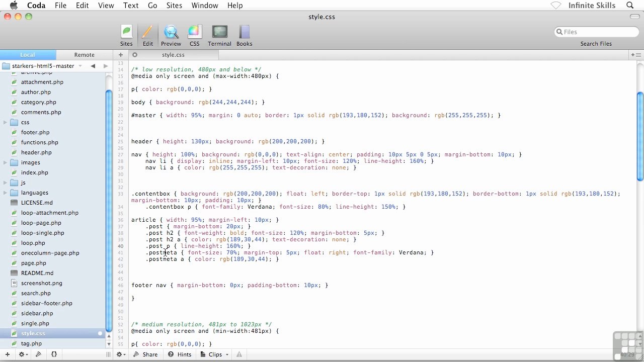Click the code editor vertical scroll bar
Image resolution: width=644 pixels, height=362 pixels.
click(640, 136)
